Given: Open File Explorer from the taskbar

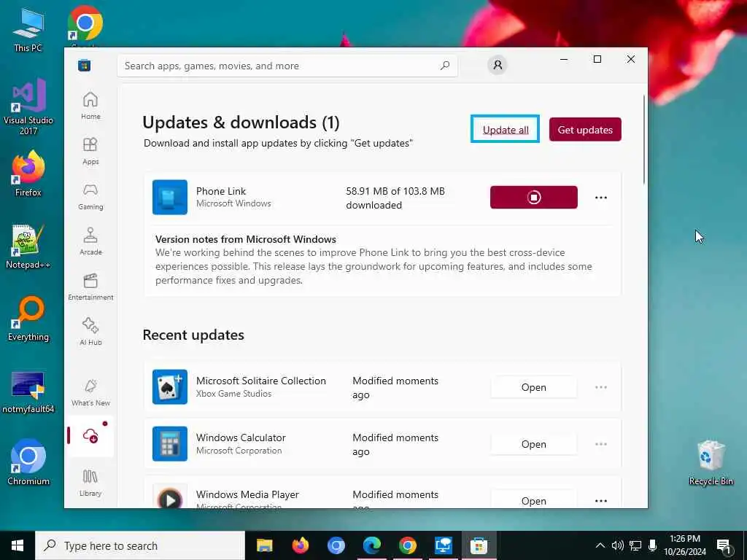Looking at the screenshot, I should point(264,545).
